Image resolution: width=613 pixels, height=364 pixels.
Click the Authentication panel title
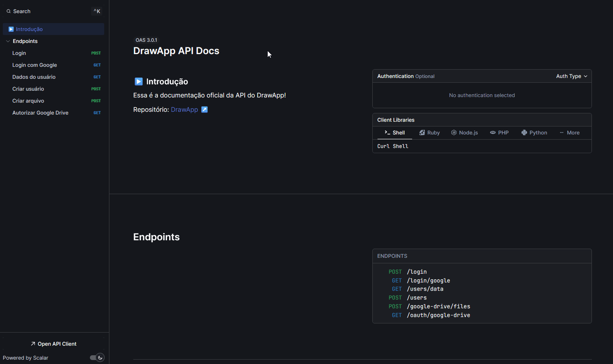395,76
